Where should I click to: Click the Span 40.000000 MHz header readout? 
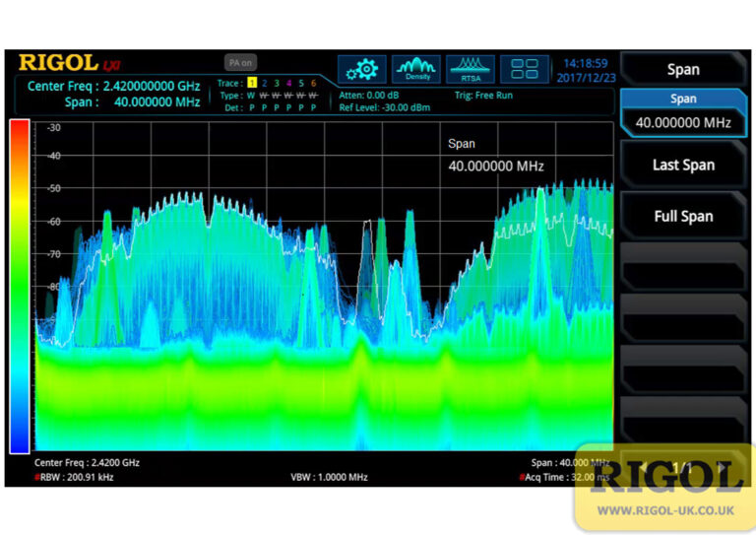pyautogui.click(x=133, y=101)
